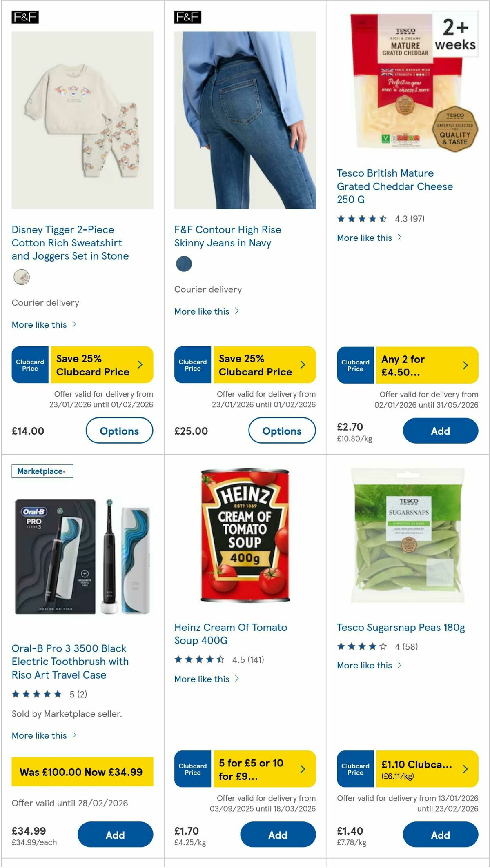The image size is (490, 868).
Task: Open More like this under the Oral-B toothbrush
Action: [x=39, y=735]
